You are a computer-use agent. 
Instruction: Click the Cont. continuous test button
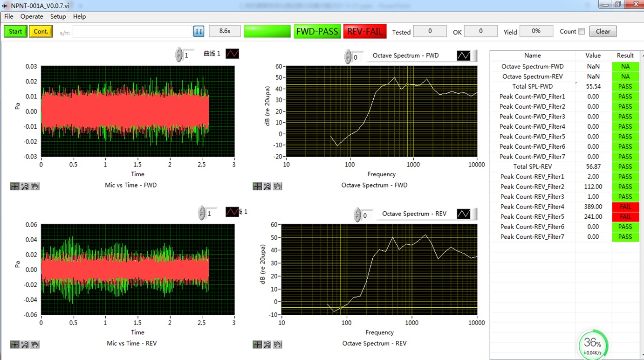(x=41, y=31)
